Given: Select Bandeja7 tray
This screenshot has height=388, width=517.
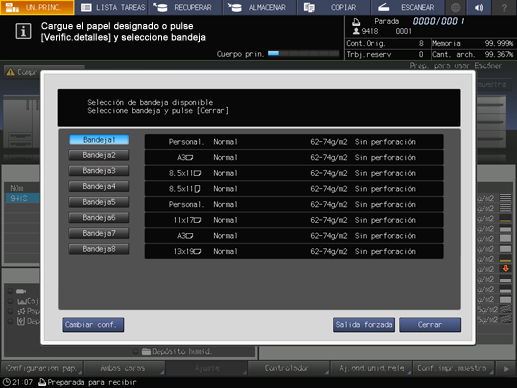Looking at the screenshot, I should 99,233.
